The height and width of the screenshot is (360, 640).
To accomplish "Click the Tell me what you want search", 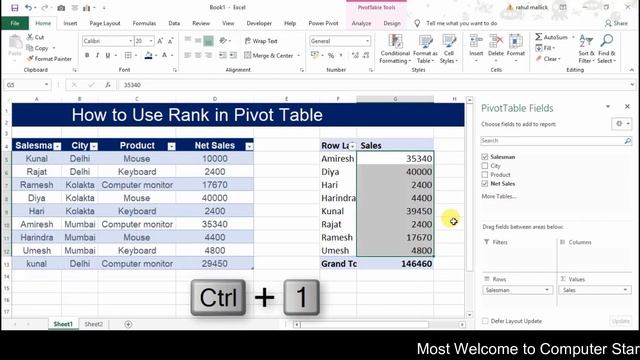I will [461, 23].
